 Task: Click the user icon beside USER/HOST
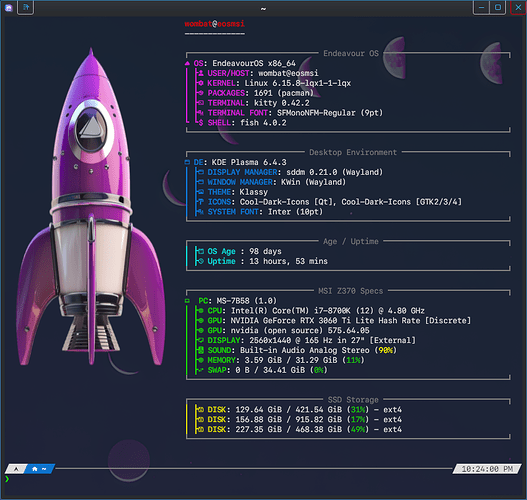(201, 73)
